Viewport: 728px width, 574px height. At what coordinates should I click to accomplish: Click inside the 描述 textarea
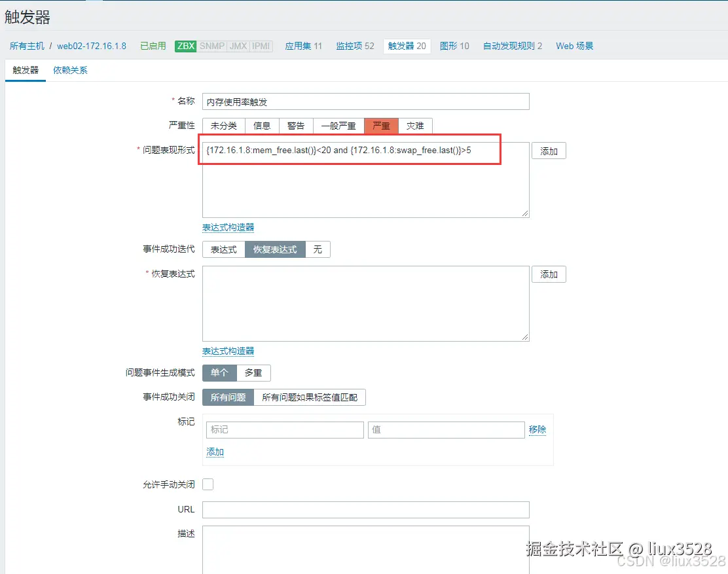[x=365, y=550]
